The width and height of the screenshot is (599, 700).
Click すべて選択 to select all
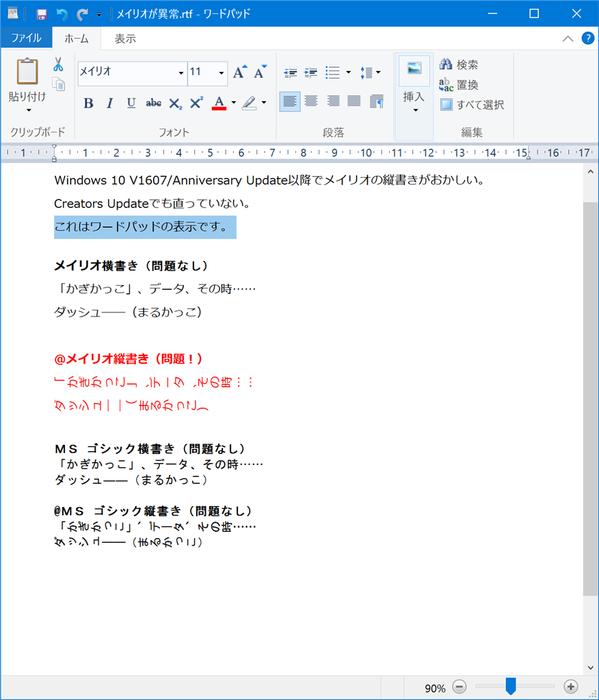click(472, 105)
